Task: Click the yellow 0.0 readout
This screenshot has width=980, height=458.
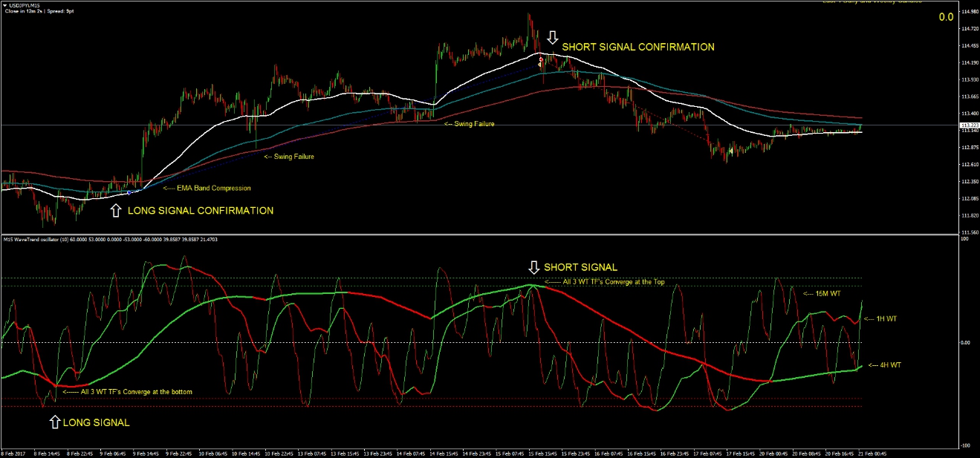Action: click(946, 17)
